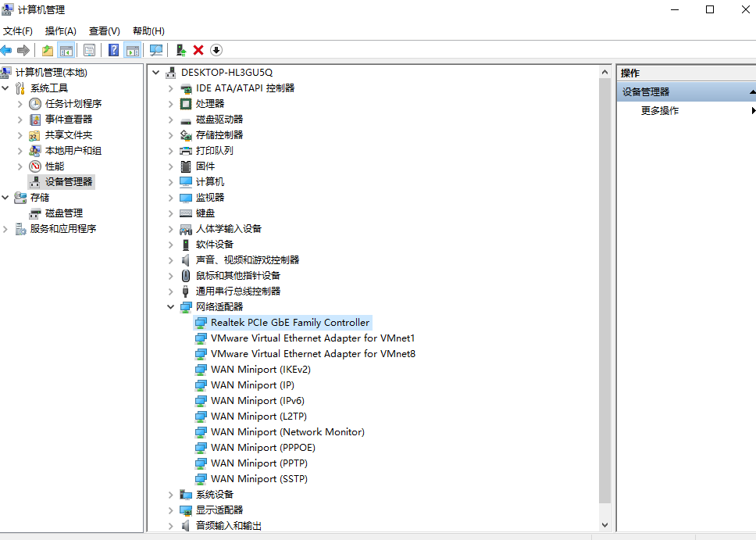Select 磁盘管理 in the left tree
Image resolution: width=756 pixels, height=540 pixels.
coord(63,213)
